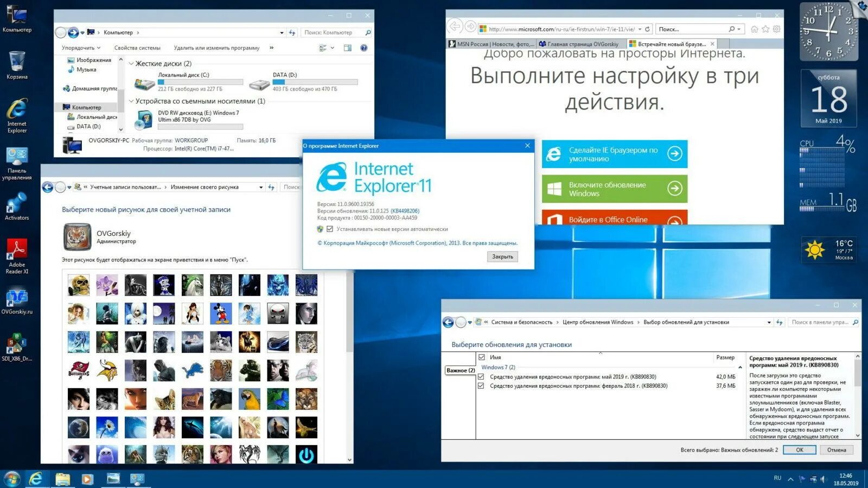Expand the toolbar overflow chevron (»)

click(271, 48)
